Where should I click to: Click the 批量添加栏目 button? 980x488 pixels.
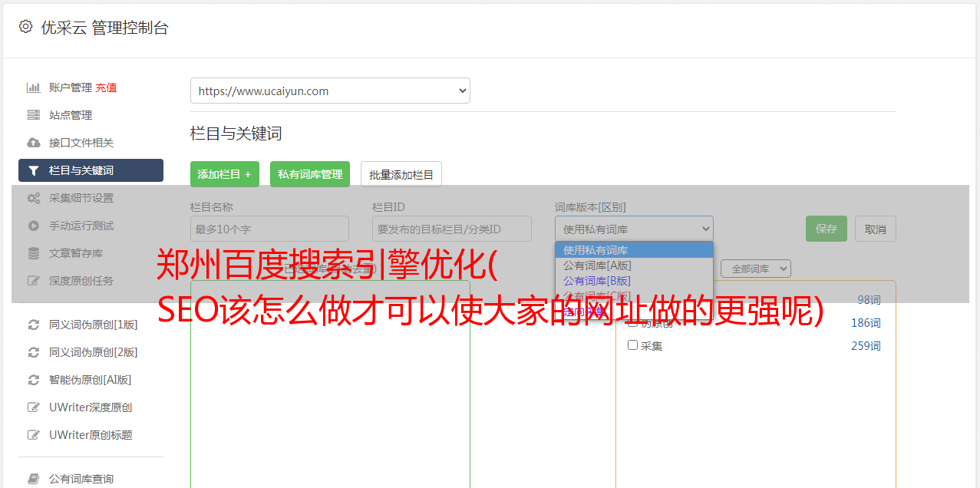tap(401, 174)
